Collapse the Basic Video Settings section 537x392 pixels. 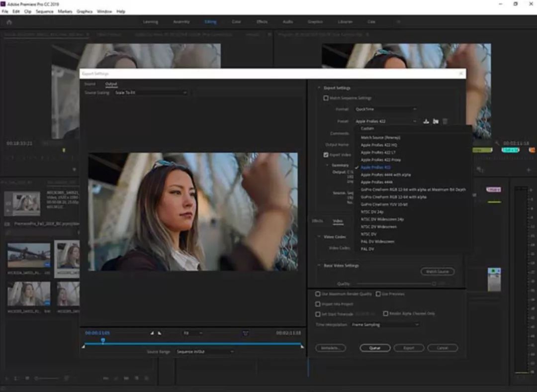click(319, 266)
